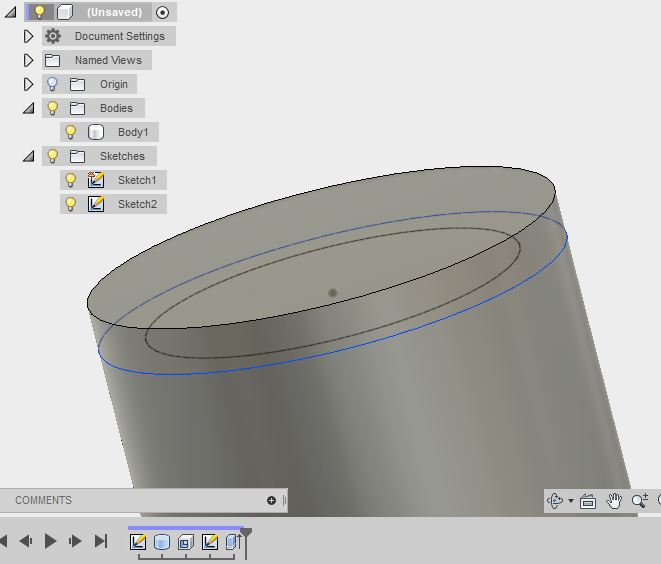Collapse the Bodies folder
This screenshot has width=661, height=564.
coord(28,108)
